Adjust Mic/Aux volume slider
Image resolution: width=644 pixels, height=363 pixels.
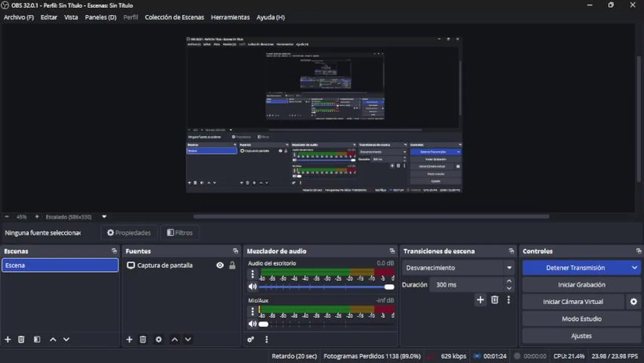[327, 324]
